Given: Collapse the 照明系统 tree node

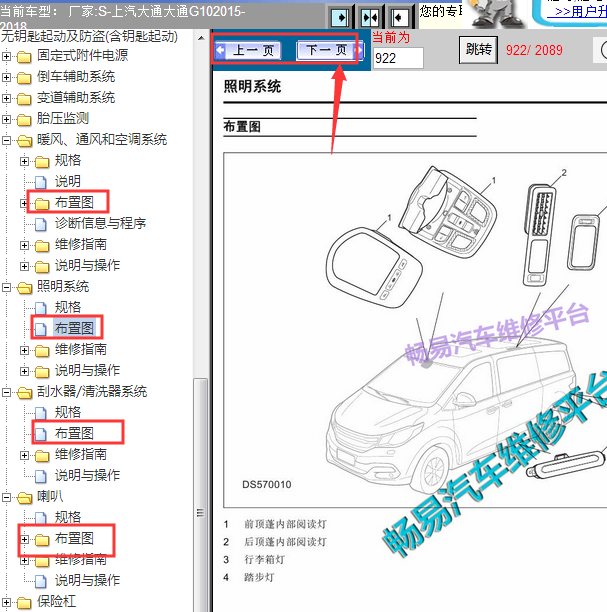Looking at the screenshot, I should [x=6, y=288].
